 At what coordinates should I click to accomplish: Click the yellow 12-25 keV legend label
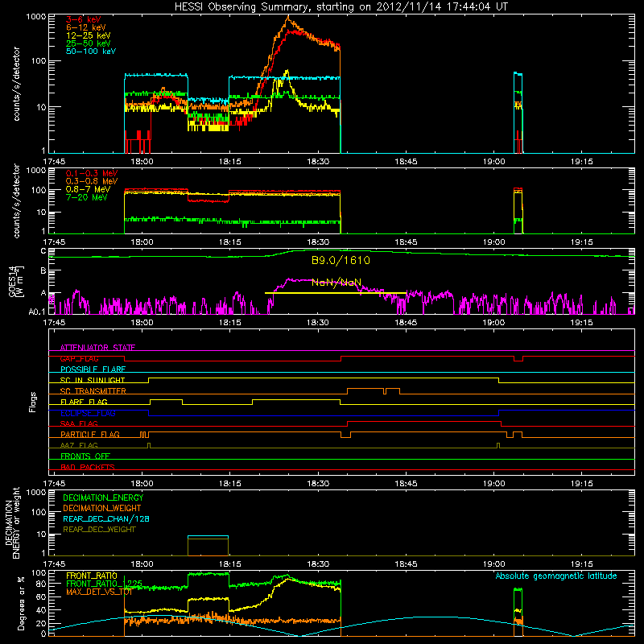click(x=88, y=35)
